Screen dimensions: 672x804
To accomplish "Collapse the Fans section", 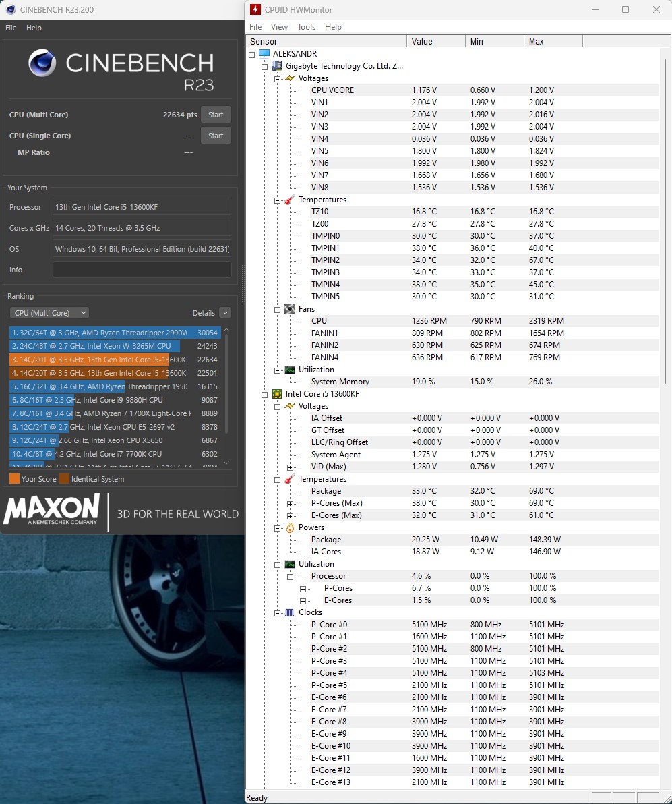I will [x=277, y=310].
